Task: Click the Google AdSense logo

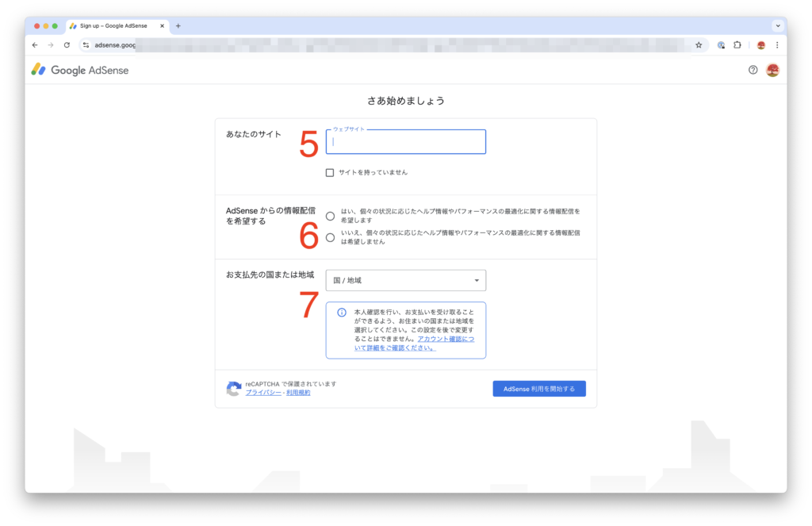Action: [80, 70]
